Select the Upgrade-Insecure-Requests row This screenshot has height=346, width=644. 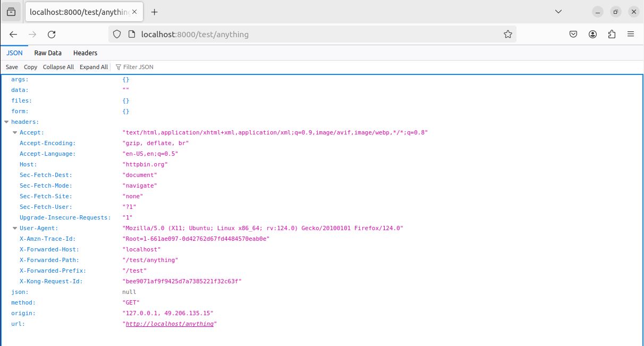322,217
